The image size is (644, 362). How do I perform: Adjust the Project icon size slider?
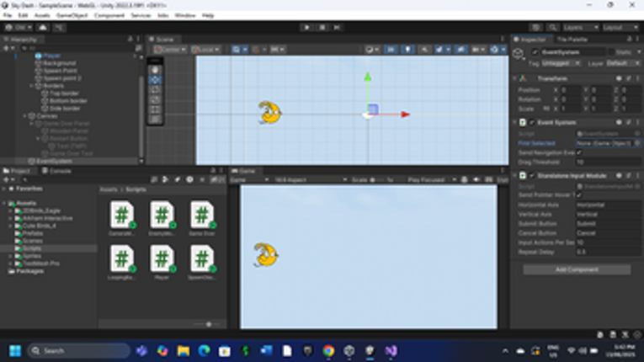(x=209, y=324)
